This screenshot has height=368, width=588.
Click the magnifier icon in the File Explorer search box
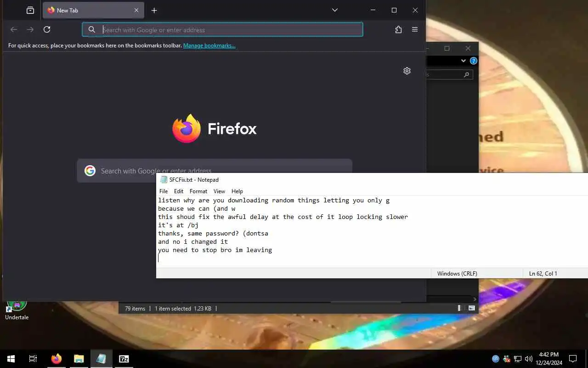click(x=466, y=74)
